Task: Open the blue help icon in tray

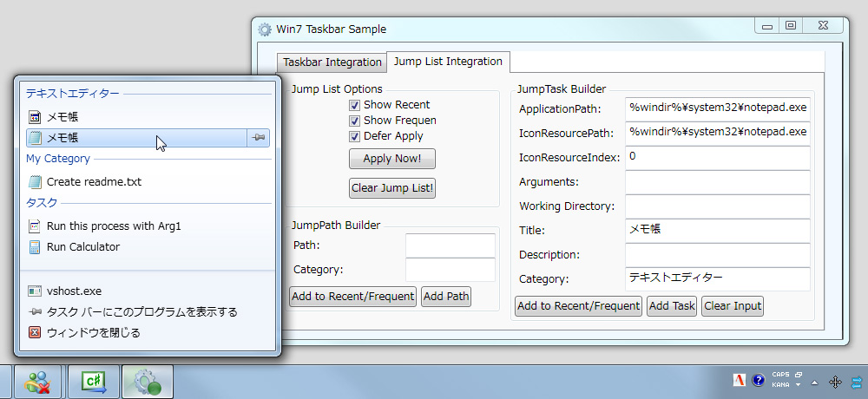Action: click(x=758, y=380)
